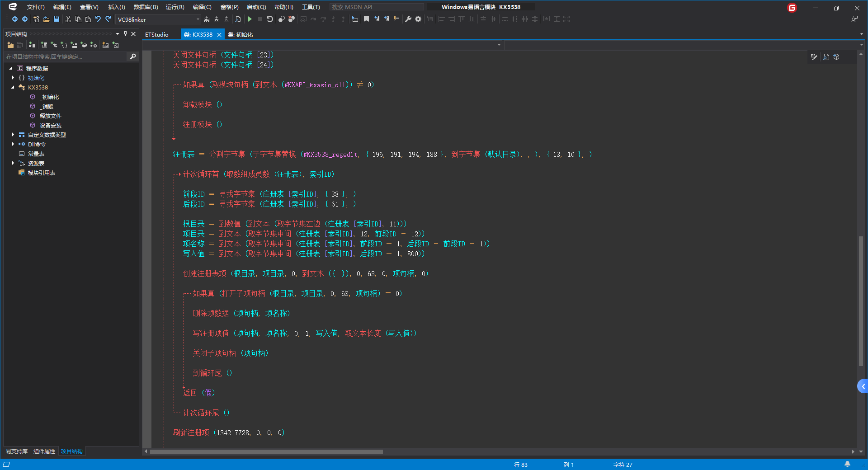This screenshot has height=470, width=868.
Task: Click the add DLL command key icon
Action: pyautogui.click(x=94, y=45)
